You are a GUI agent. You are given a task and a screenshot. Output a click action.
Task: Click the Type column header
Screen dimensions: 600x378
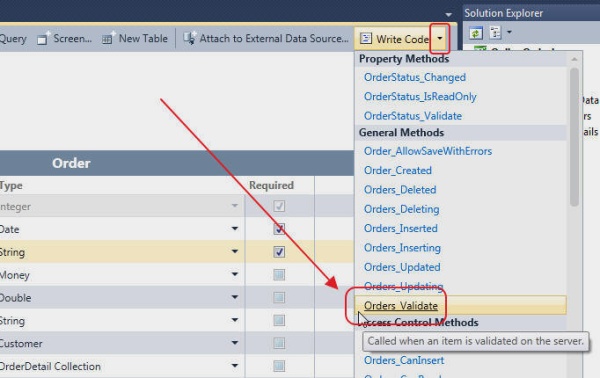click(x=11, y=186)
